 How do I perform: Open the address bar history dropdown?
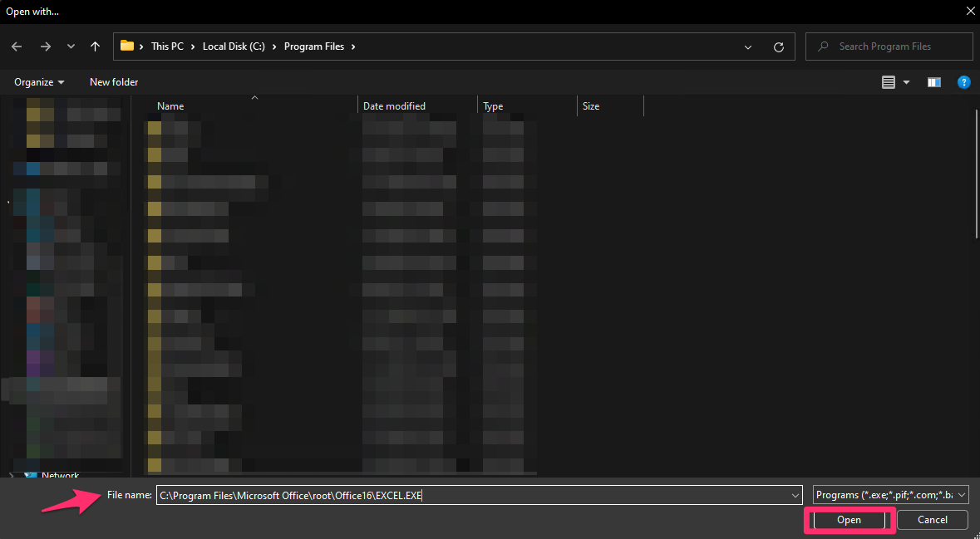(748, 47)
